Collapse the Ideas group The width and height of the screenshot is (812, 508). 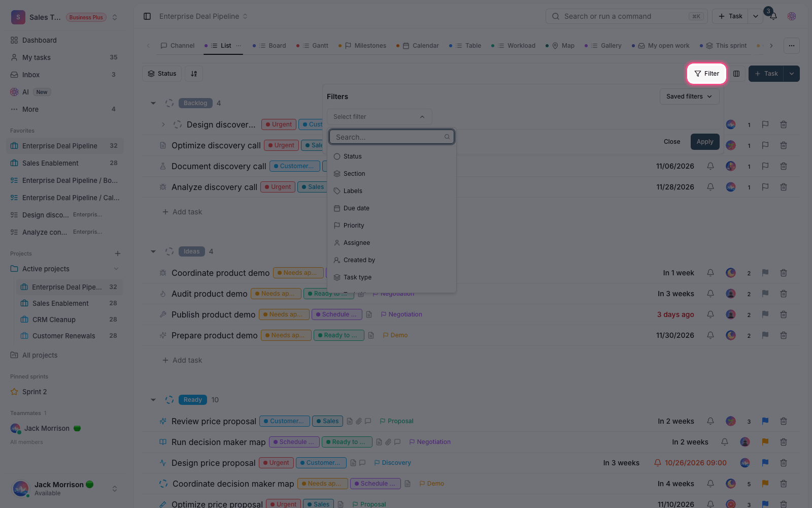[153, 251]
